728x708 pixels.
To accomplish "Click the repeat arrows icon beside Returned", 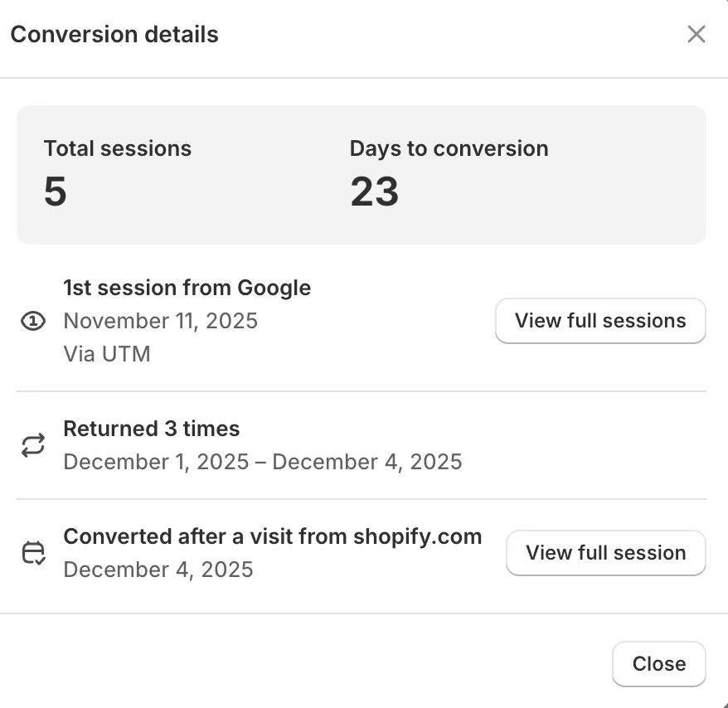I will (32, 446).
